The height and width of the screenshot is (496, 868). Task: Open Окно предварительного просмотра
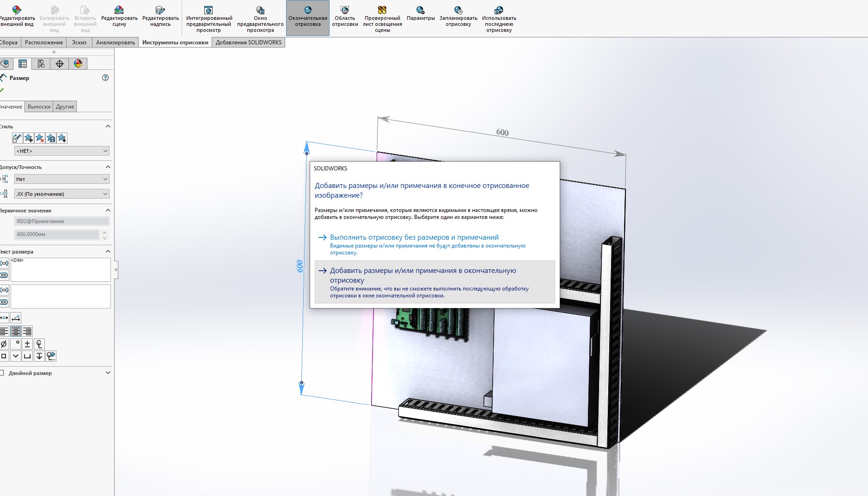(x=260, y=19)
